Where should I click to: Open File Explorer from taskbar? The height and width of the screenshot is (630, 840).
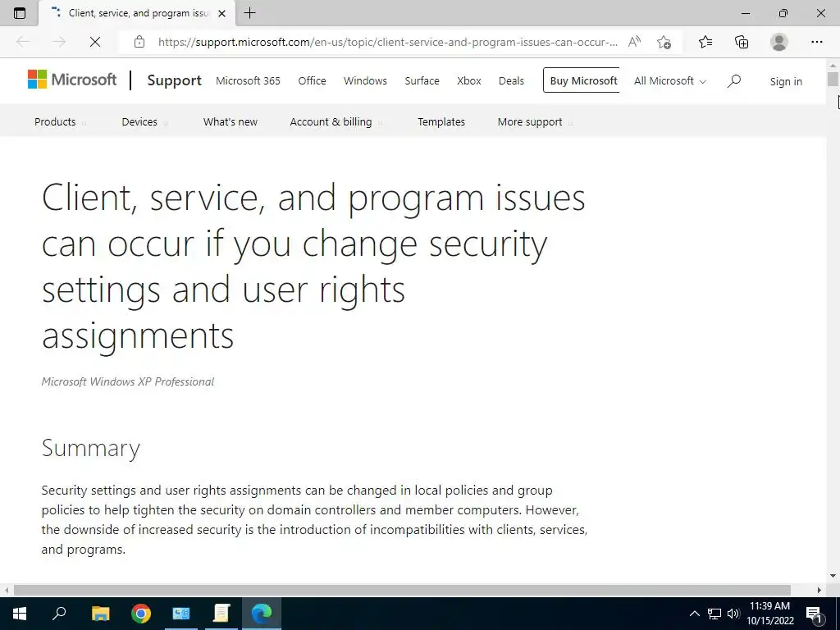(100, 613)
